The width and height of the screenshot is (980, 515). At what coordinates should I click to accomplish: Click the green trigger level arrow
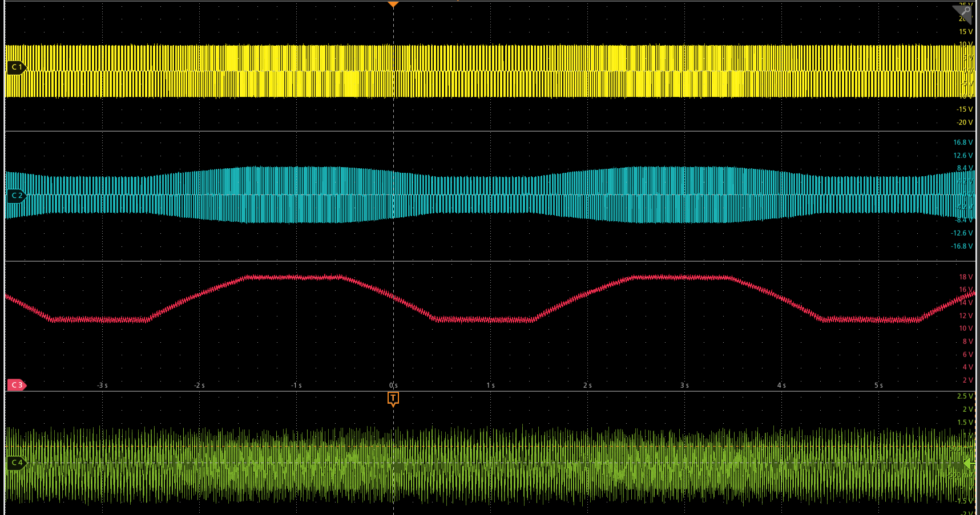pyautogui.click(x=969, y=464)
